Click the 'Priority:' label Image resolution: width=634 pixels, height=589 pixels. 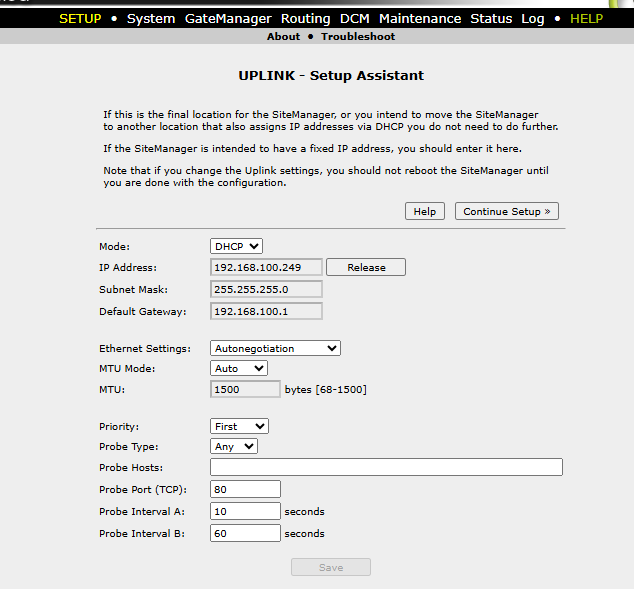[x=119, y=426]
